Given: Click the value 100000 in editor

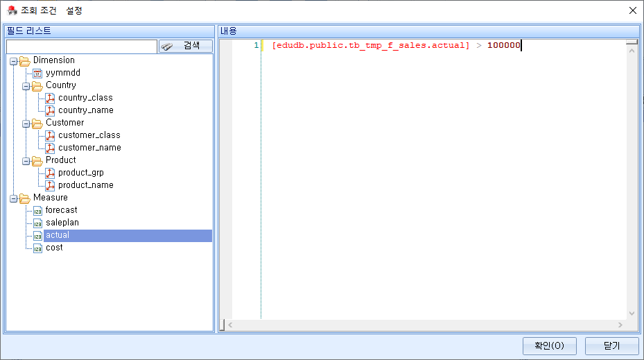Looking at the screenshot, I should pyautogui.click(x=503, y=45).
